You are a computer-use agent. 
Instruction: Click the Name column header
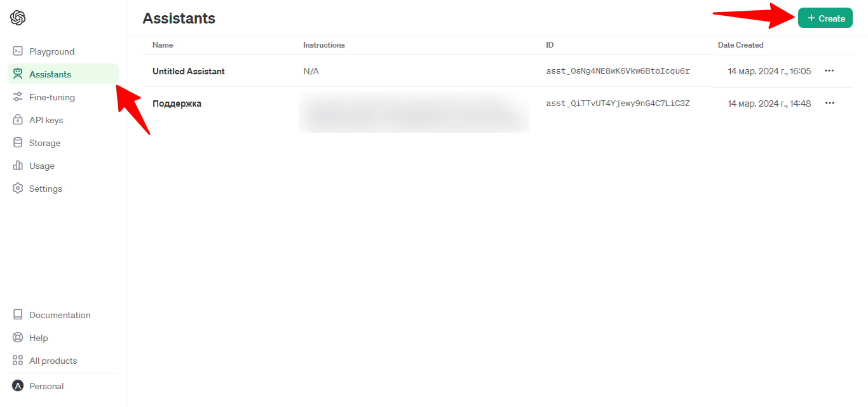(x=163, y=45)
